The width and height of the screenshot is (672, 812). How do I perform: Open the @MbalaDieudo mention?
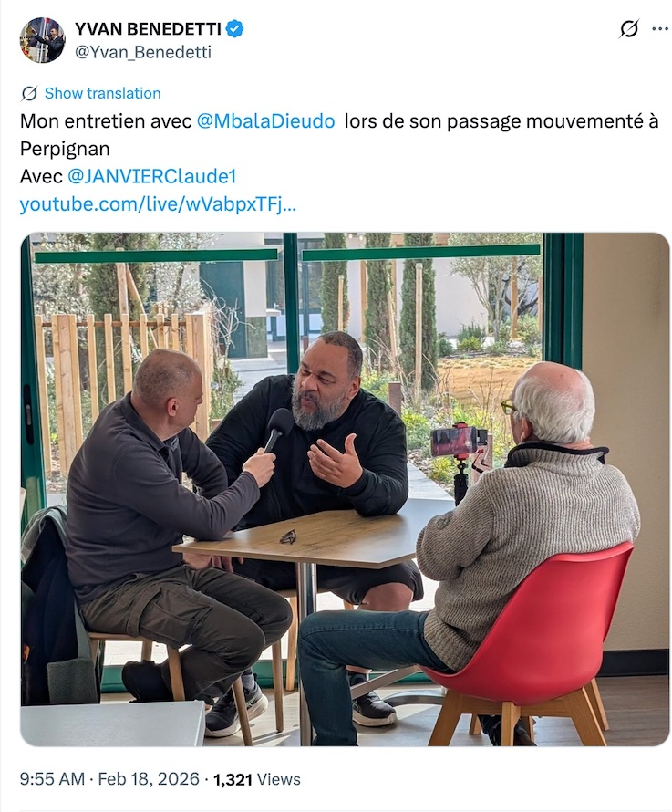pos(266,121)
